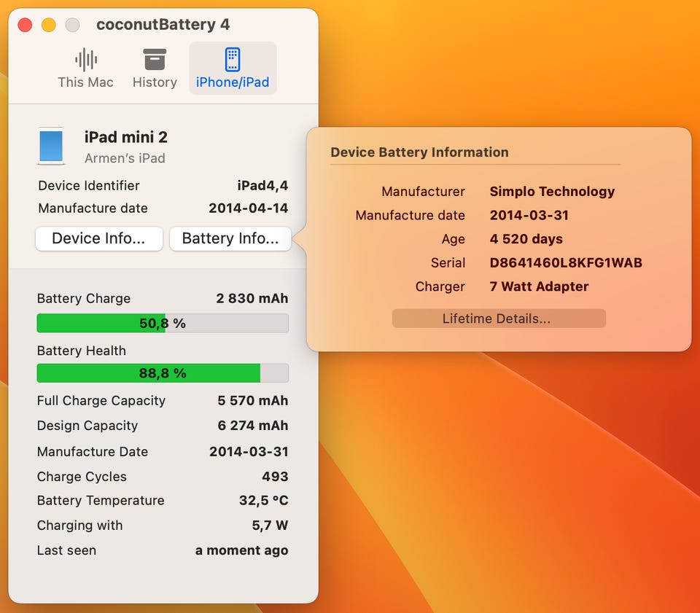Click the Simplo Technology manufacturer value
The width and height of the screenshot is (700, 613).
click(x=552, y=192)
